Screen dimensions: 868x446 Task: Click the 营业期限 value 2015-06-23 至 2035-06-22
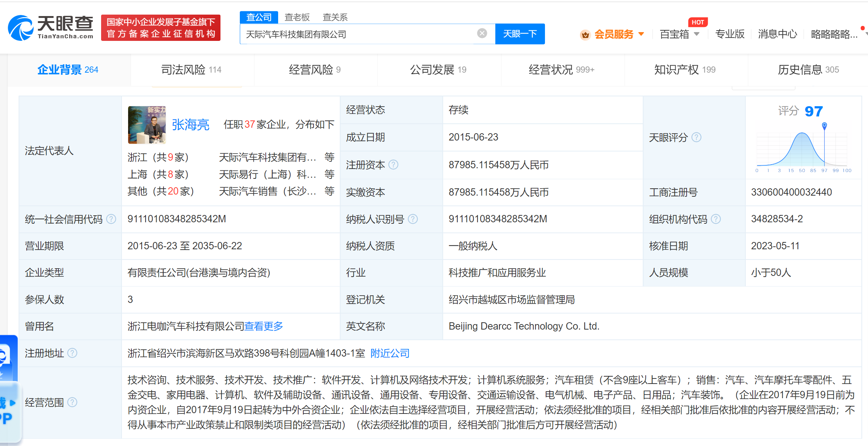pos(185,246)
